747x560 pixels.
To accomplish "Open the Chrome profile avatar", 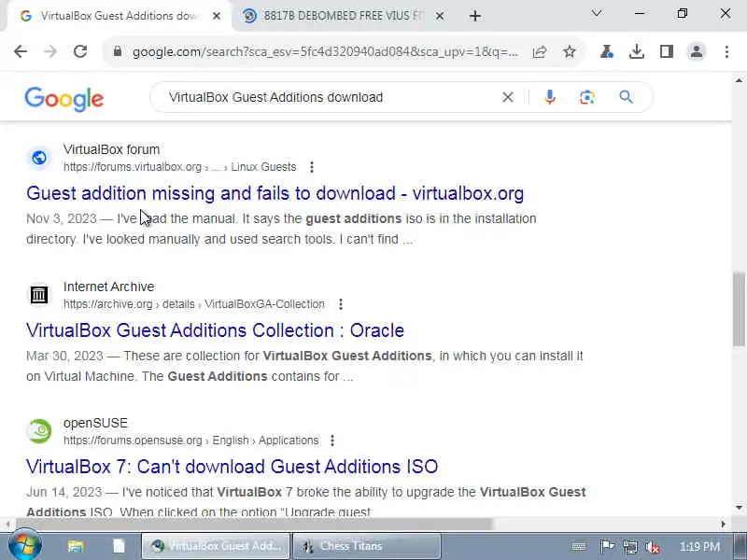I will 697,51.
